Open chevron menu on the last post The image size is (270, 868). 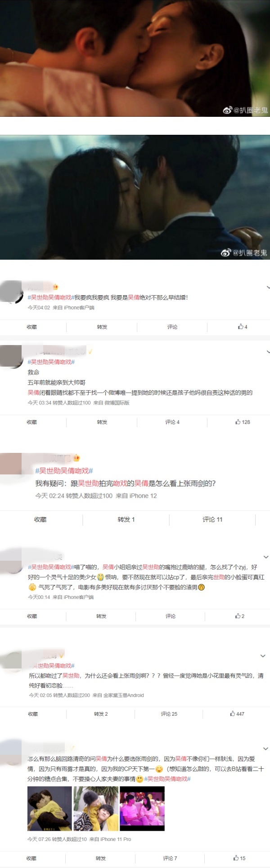265,748
